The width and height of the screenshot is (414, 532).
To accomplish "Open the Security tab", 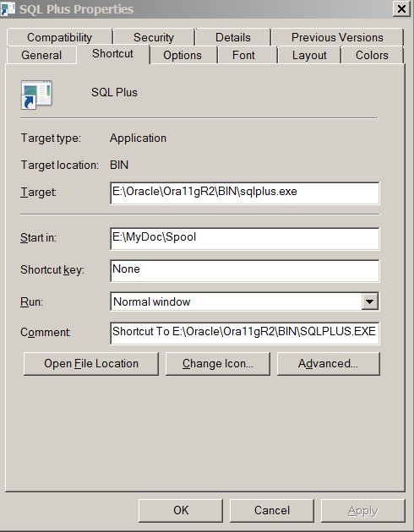I will pyautogui.click(x=154, y=37).
